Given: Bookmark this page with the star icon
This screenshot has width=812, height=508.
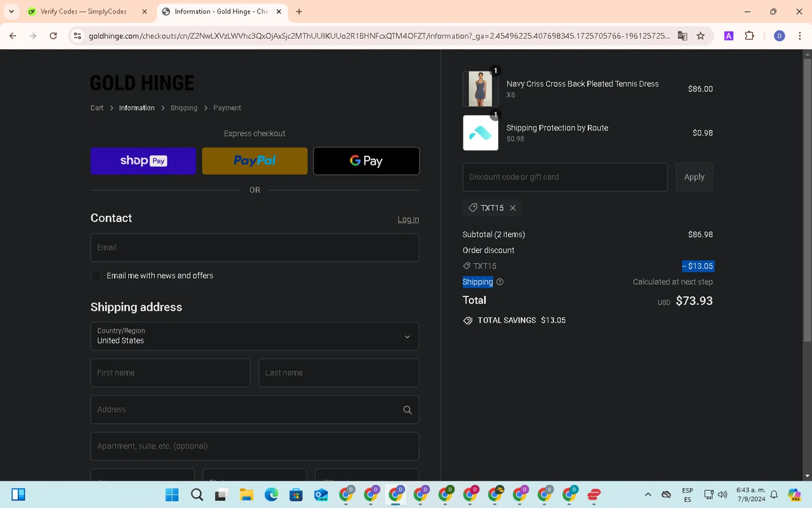Looking at the screenshot, I should [700, 36].
